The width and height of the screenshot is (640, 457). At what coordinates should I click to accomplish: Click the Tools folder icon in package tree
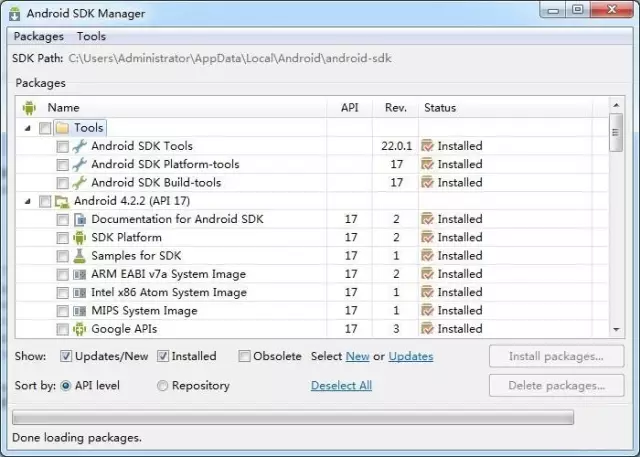tap(62, 128)
